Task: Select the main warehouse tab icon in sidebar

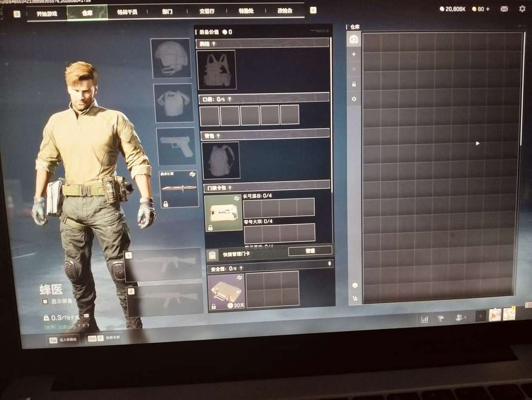Action: tap(354, 39)
